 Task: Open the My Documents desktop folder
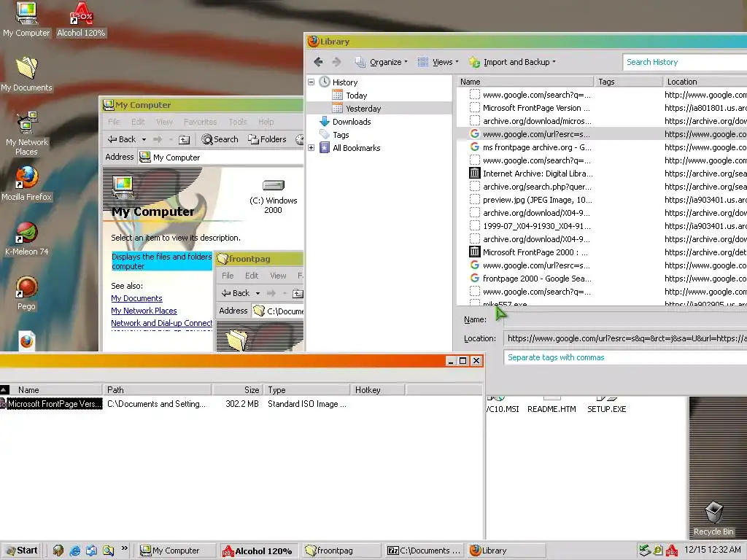click(x=26, y=74)
